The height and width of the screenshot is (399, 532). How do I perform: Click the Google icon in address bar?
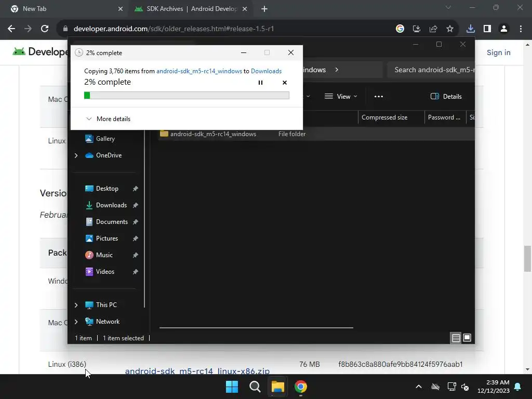tap(400, 29)
